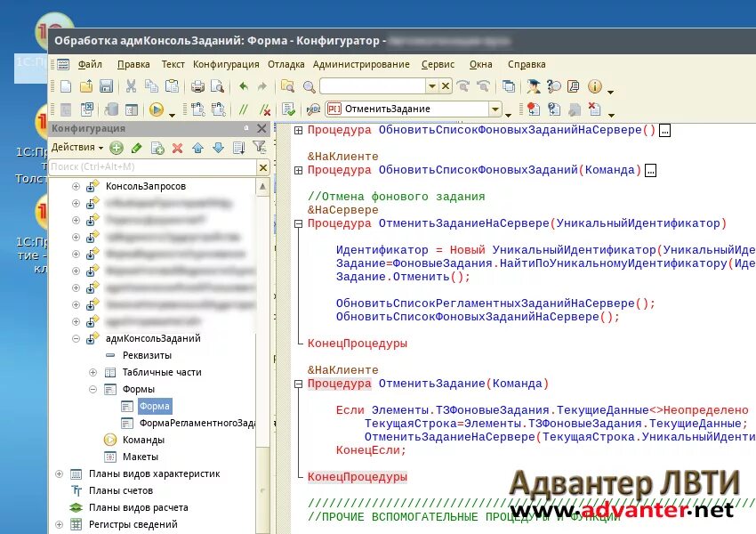Print using the printer icon

click(197, 86)
